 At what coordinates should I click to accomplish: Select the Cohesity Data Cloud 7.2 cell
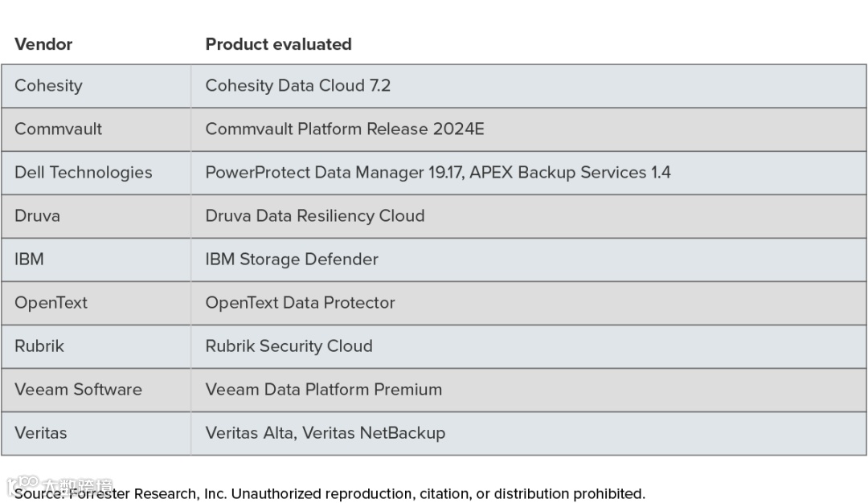298,86
